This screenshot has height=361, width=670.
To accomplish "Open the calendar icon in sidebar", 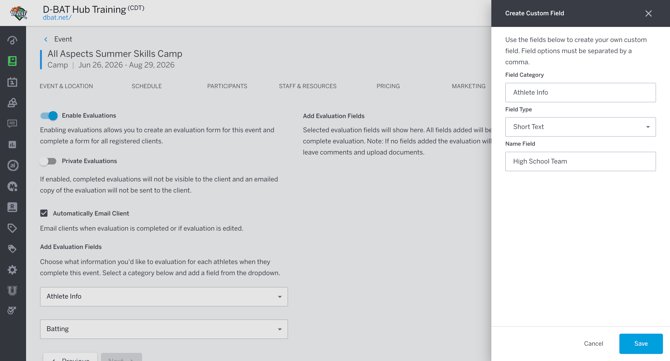I will click(12, 82).
